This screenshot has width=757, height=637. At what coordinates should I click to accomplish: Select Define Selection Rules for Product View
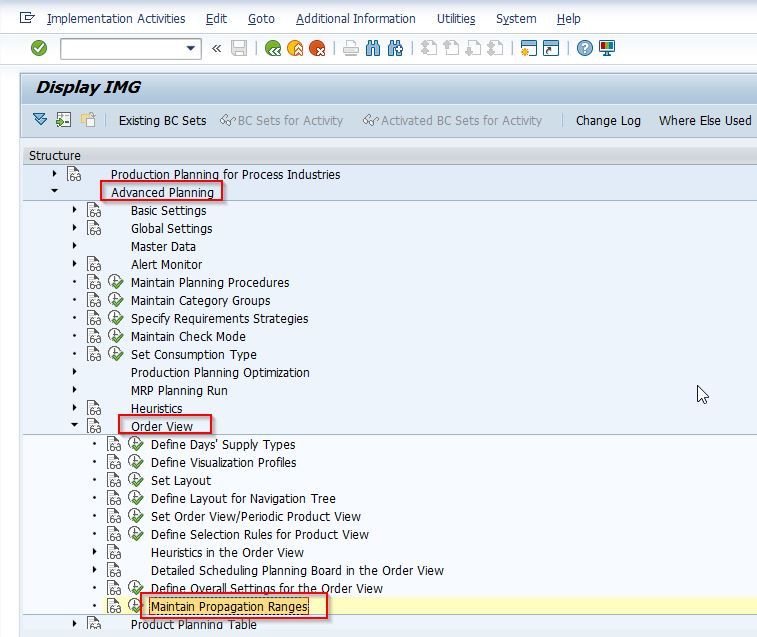click(260, 534)
